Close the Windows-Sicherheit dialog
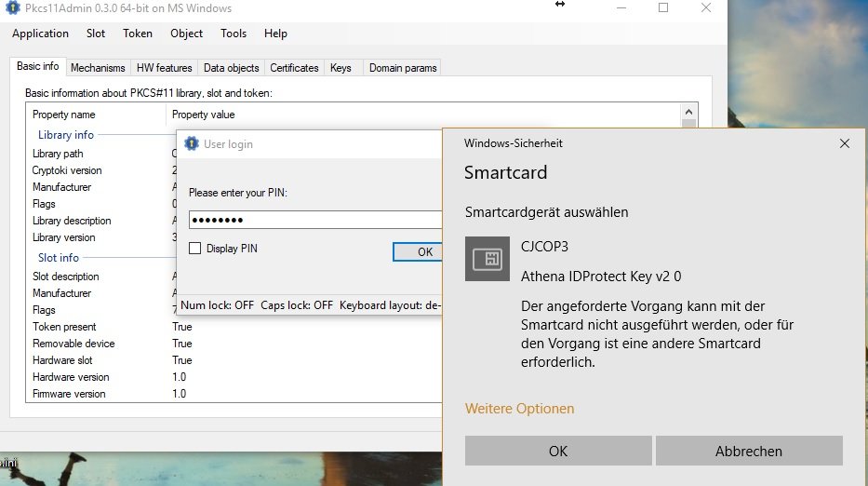This screenshot has width=868, height=486. coord(844,143)
